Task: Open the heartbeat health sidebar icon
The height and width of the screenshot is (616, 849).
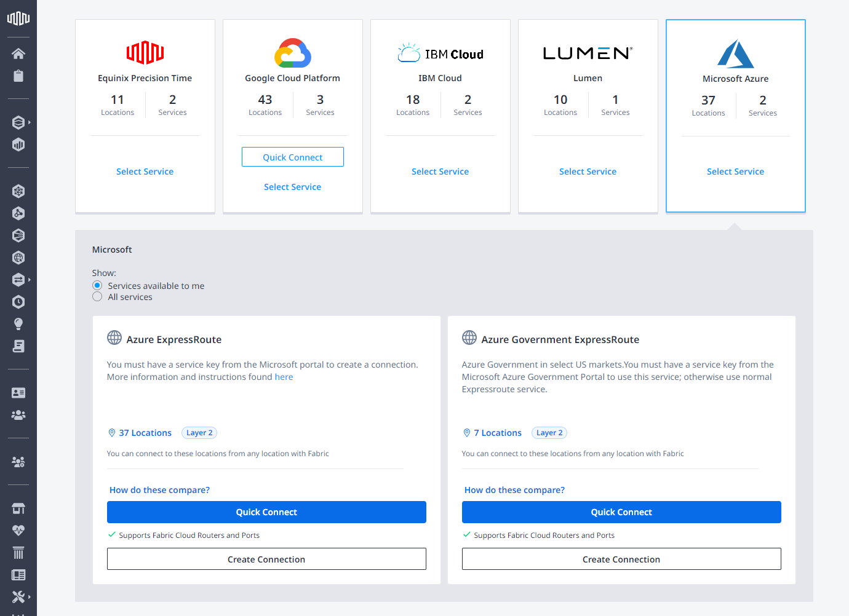Action: click(x=18, y=531)
